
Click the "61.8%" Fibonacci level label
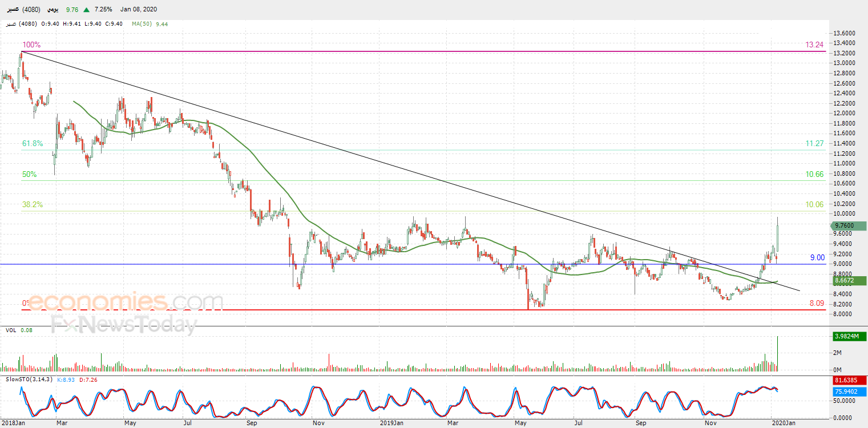coord(33,144)
